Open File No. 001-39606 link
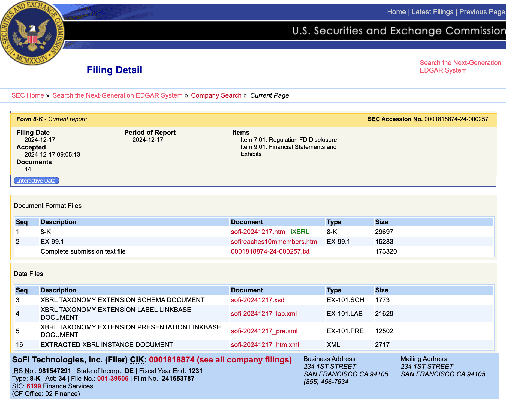This screenshot has height=420, width=506. coord(113,379)
